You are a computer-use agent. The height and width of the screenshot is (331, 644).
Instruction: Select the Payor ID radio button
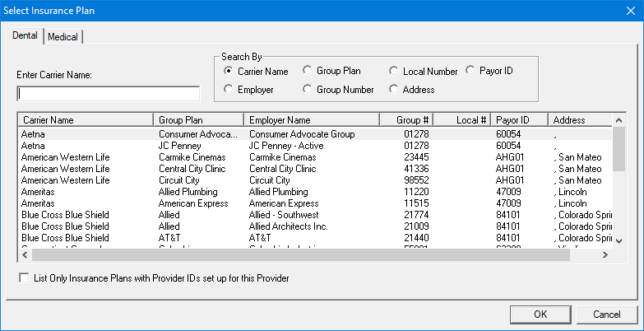(x=471, y=71)
